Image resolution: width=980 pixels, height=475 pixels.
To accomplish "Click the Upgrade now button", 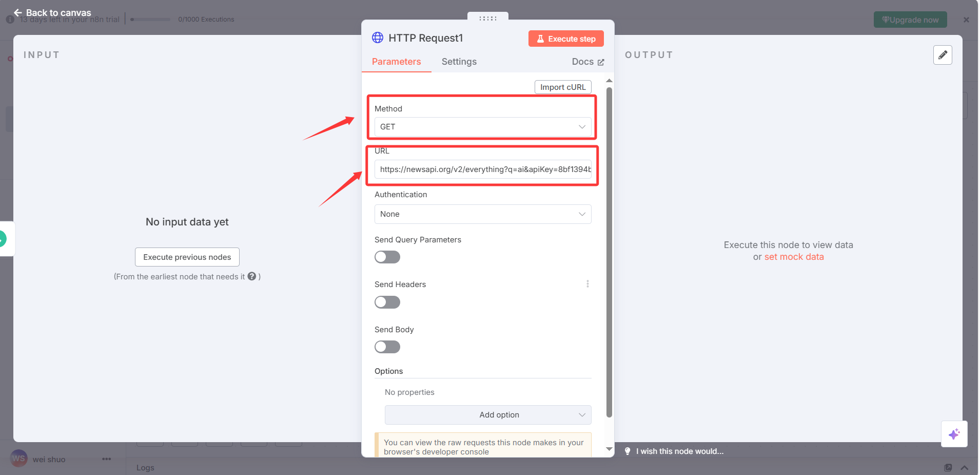I will coord(910,20).
